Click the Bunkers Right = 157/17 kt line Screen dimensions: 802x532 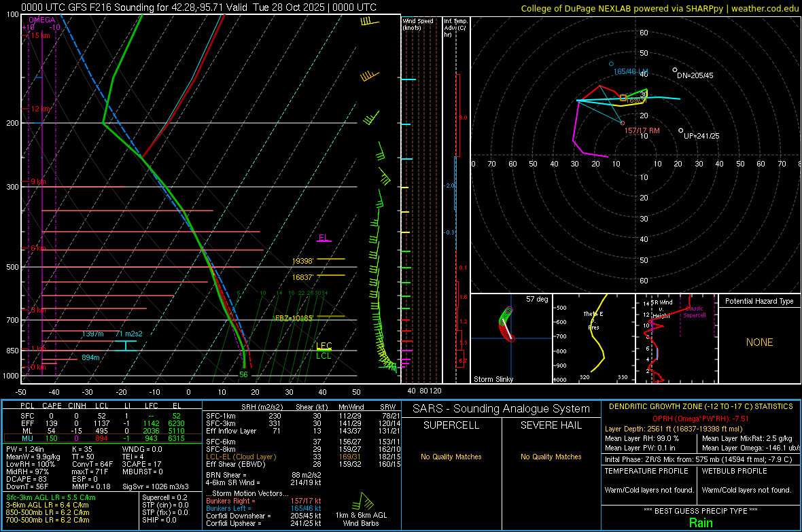coord(264,501)
